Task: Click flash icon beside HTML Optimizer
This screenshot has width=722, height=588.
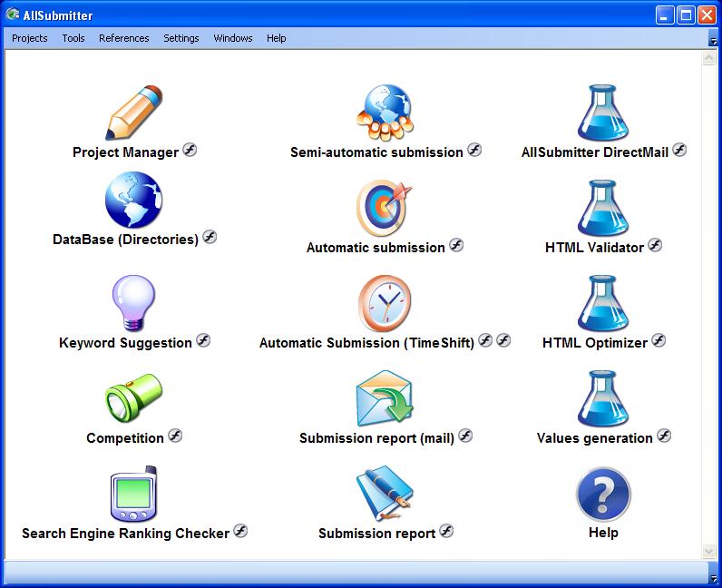Action: [x=659, y=340]
